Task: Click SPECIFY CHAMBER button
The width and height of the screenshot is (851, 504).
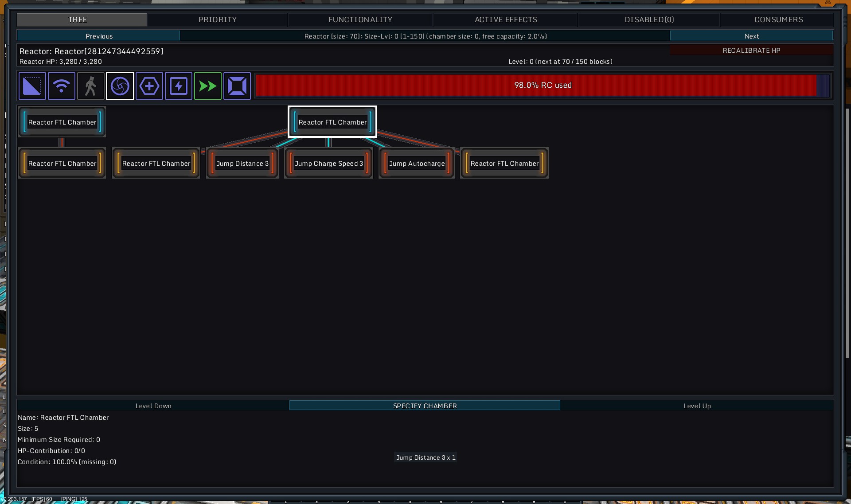Action: click(425, 406)
